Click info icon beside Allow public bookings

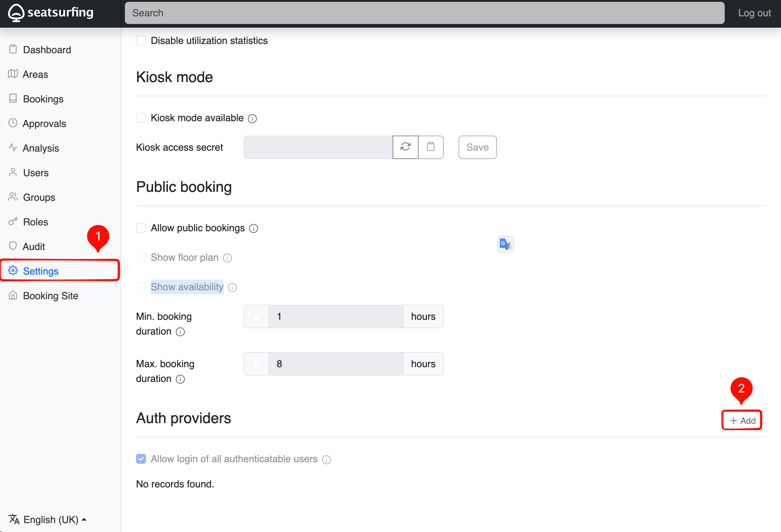point(253,229)
